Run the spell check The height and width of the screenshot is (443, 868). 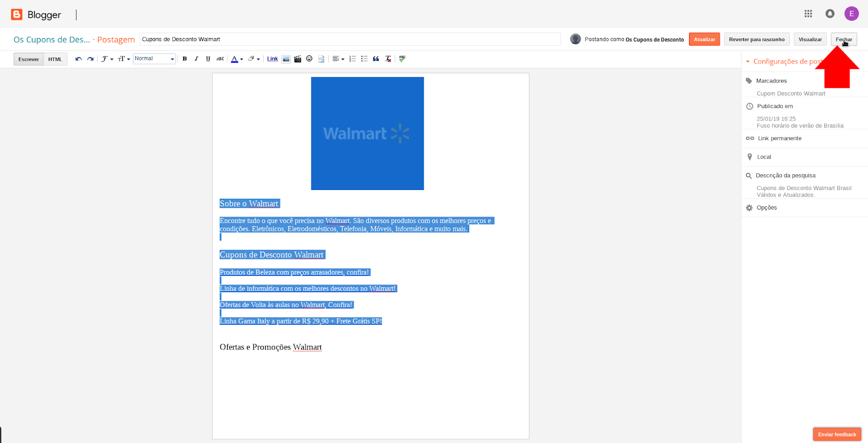click(x=402, y=59)
